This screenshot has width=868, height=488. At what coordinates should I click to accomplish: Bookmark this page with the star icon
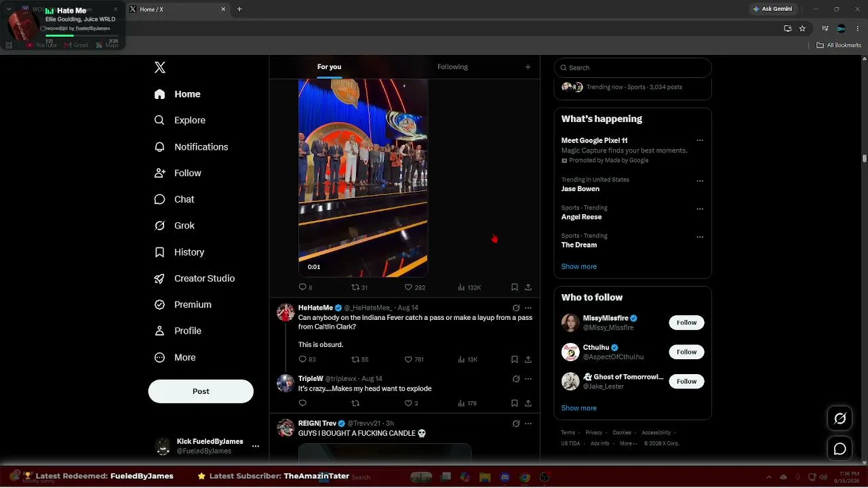point(802,28)
